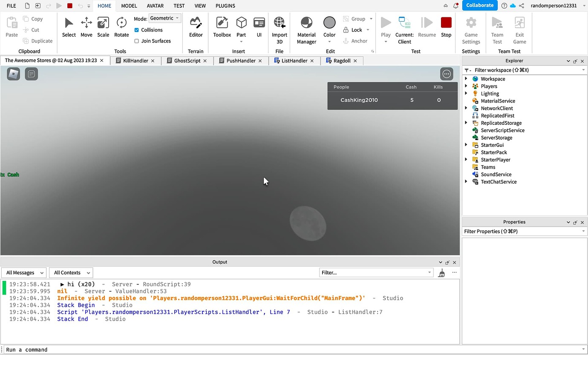Image resolution: width=588 pixels, height=367 pixels.
Task: Clear the Output window with broom icon
Action: point(442,273)
